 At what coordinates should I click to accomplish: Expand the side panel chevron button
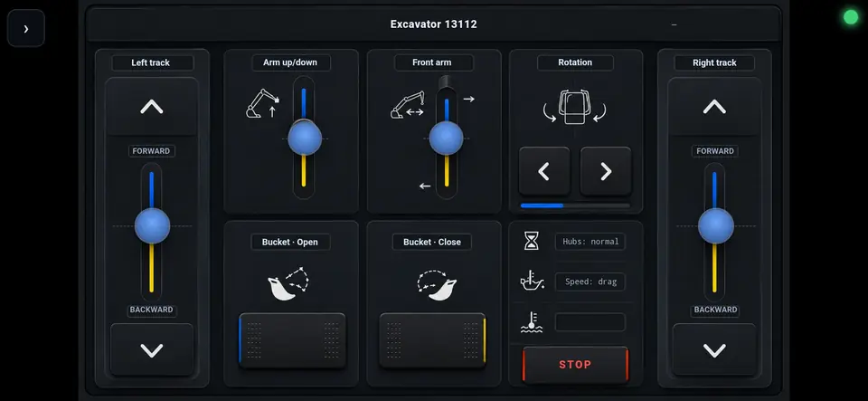[26, 28]
